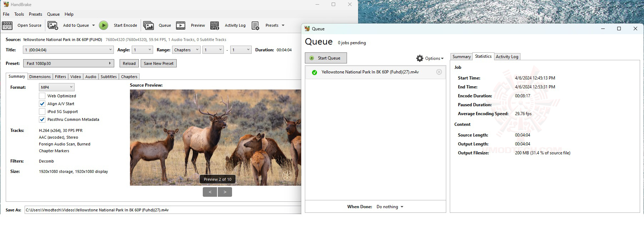
Task: Click the Save New Preset button
Action: 159,63
